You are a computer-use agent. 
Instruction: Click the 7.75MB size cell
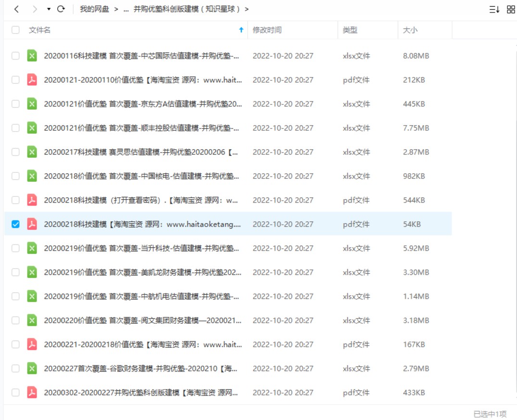tap(416, 128)
